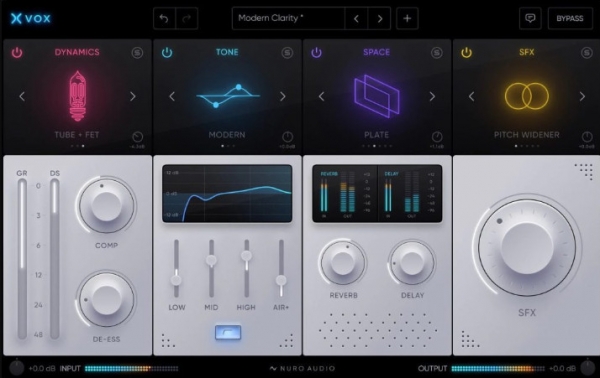The image size is (600, 378).
Task: Select next Tone EQ style
Action: (x=282, y=96)
